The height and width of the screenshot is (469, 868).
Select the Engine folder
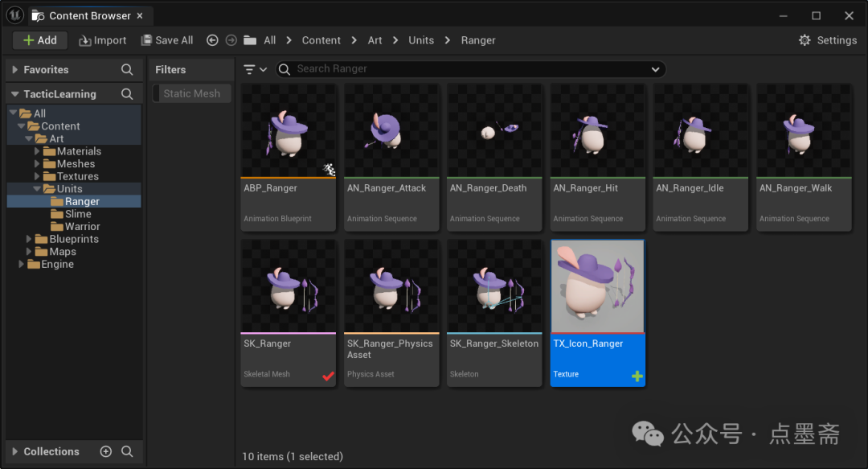pyautogui.click(x=51, y=264)
